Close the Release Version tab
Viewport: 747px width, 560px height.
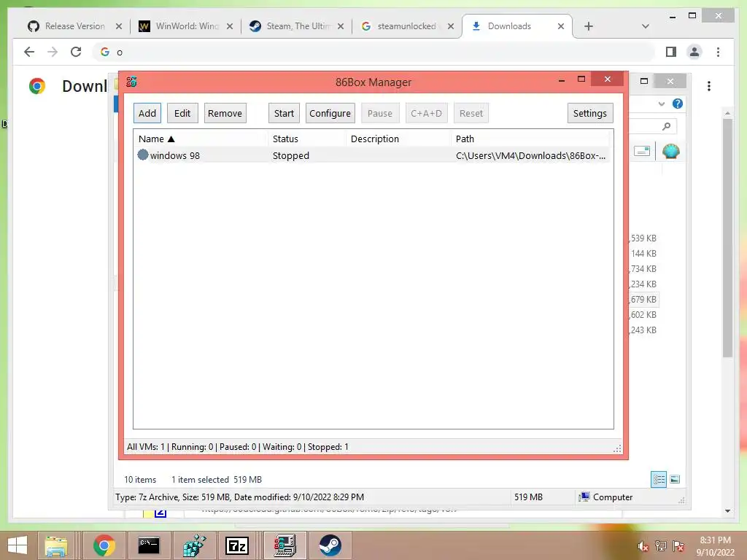(119, 26)
